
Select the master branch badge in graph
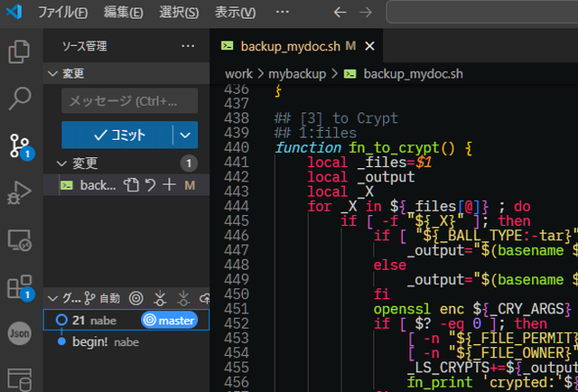coord(169,320)
